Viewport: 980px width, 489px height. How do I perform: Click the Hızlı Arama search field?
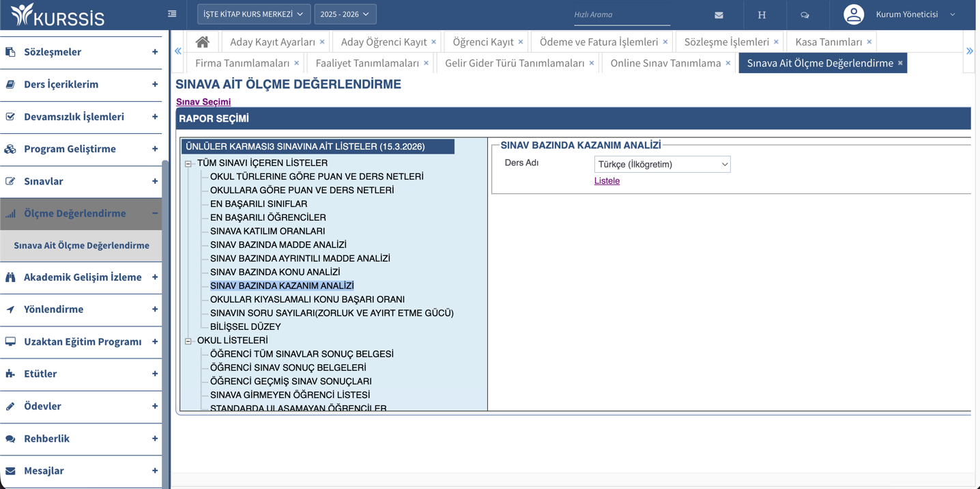coord(621,14)
